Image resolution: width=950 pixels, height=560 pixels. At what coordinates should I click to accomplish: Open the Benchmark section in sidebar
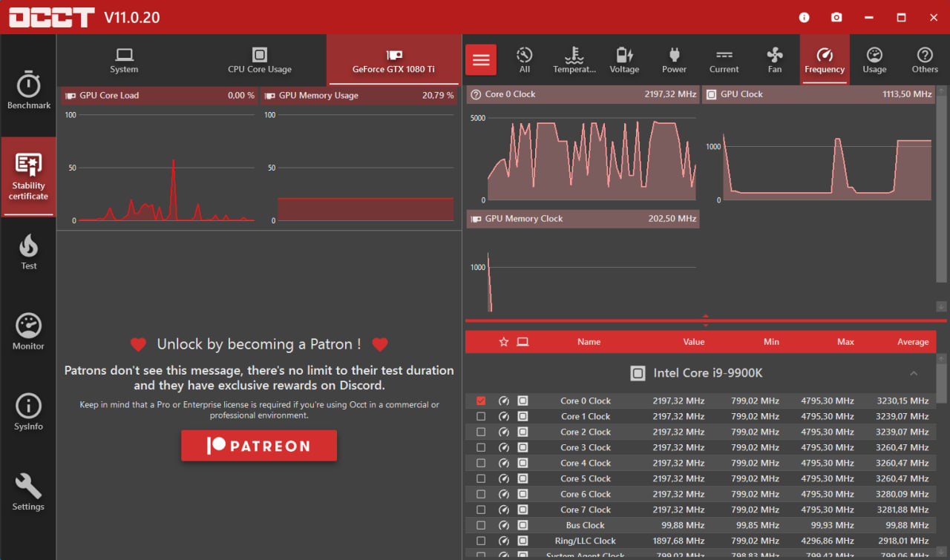click(28, 90)
